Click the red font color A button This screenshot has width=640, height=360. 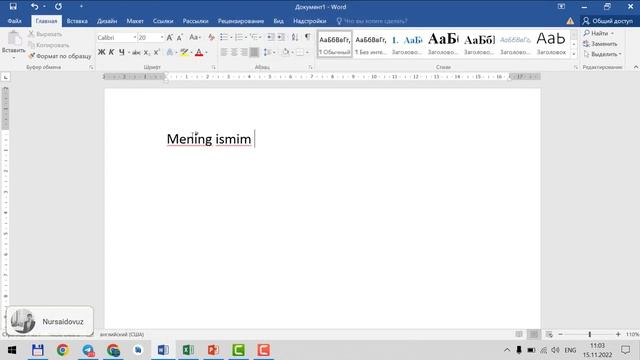(x=199, y=52)
